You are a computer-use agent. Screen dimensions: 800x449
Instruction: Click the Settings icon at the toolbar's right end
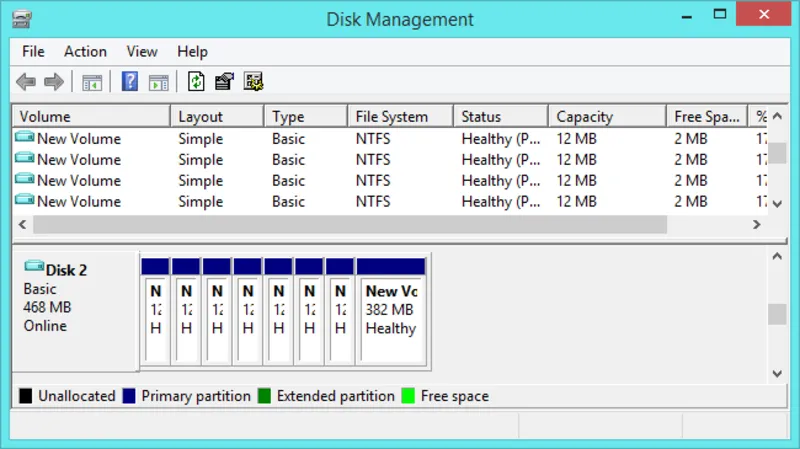(253, 82)
